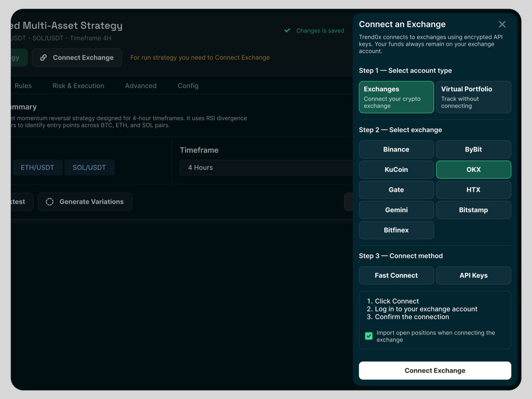The width and height of the screenshot is (532, 399).
Task: Choose HTX exchange
Action: click(x=473, y=190)
